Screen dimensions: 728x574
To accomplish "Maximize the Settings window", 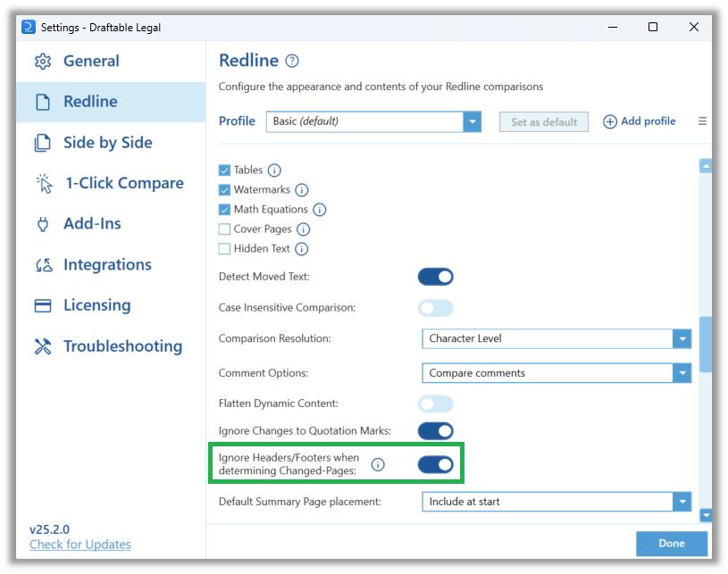I will tap(652, 27).
